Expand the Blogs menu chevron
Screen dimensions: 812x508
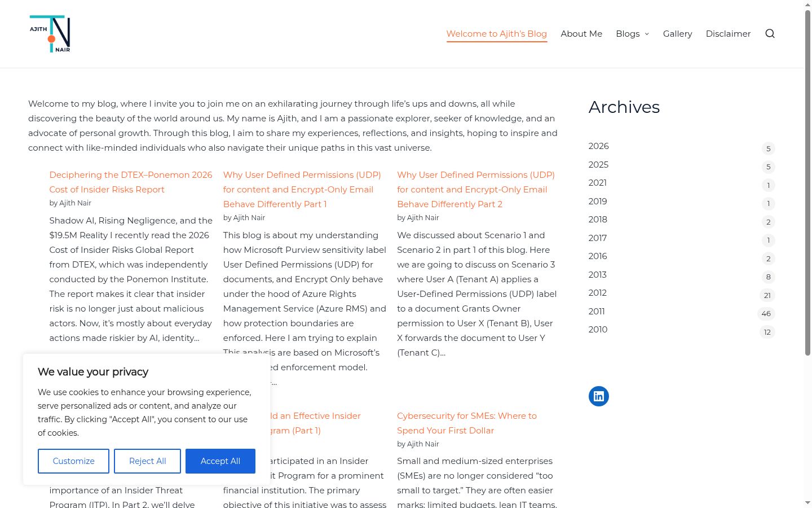click(647, 34)
